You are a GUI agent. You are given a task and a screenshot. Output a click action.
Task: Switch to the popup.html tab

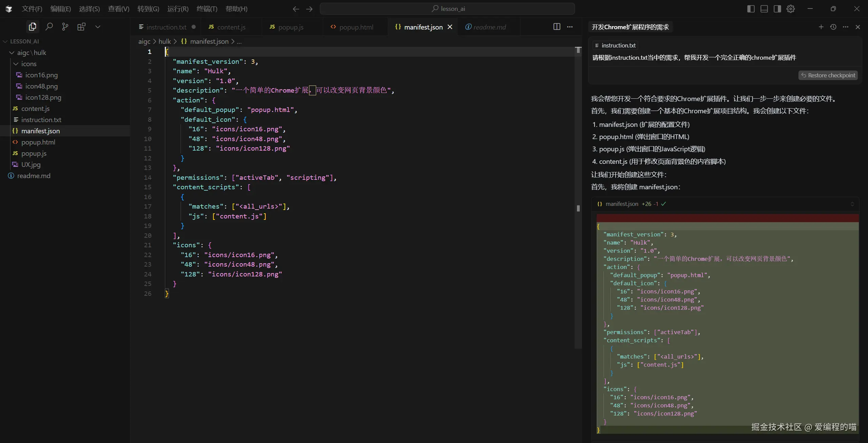356,27
